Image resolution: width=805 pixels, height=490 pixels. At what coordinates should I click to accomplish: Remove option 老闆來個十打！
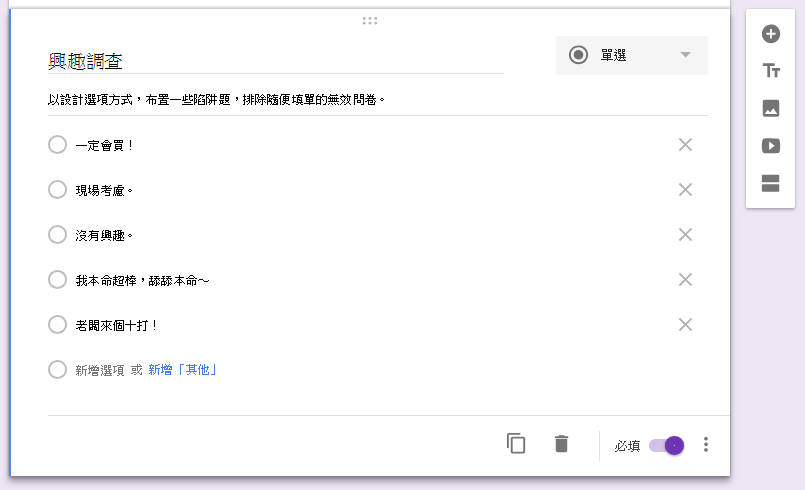pyautogui.click(x=685, y=325)
